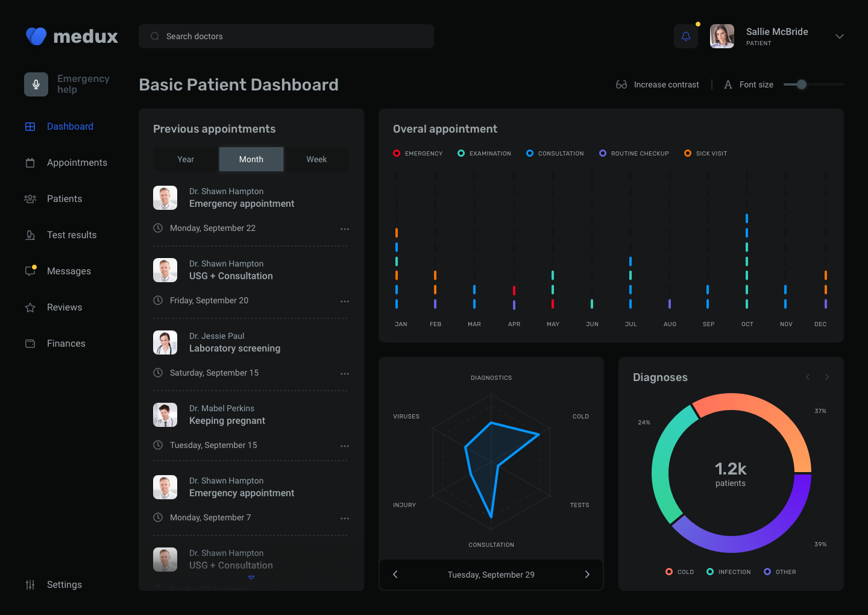Click the Finances wallet icon
The width and height of the screenshot is (868, 615).
[x=30, y=344]
